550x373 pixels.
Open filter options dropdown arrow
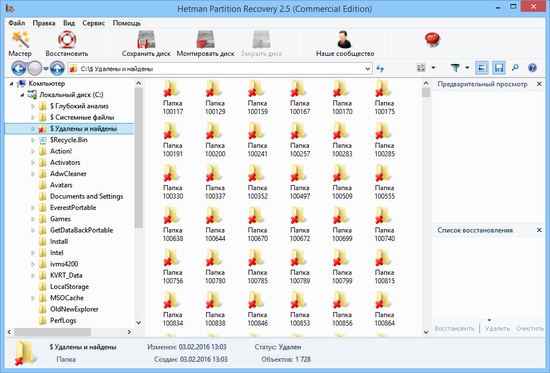pyautogui.click(x=467, y=68)
